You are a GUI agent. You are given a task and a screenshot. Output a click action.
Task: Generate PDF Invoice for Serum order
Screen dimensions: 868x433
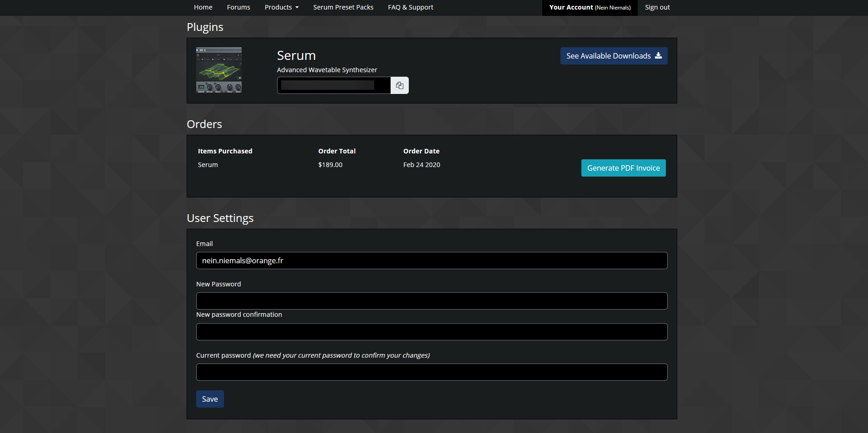[x=624, y=168]
